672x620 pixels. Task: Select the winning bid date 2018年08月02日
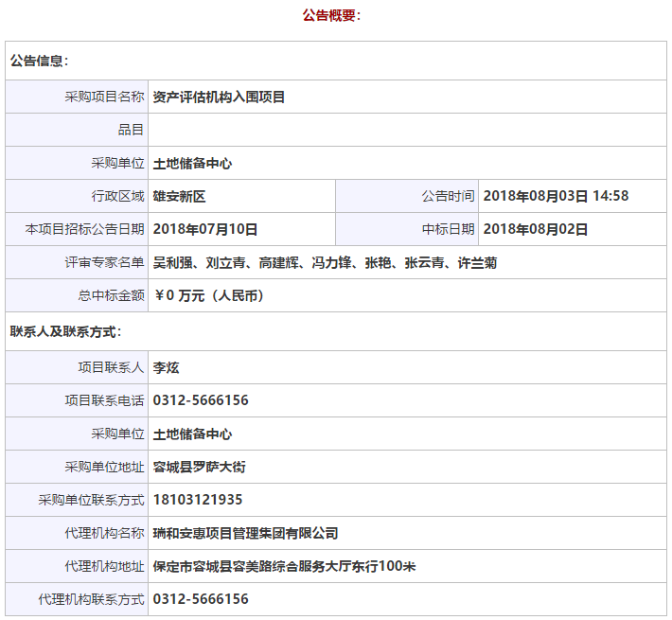click(535, 229)
